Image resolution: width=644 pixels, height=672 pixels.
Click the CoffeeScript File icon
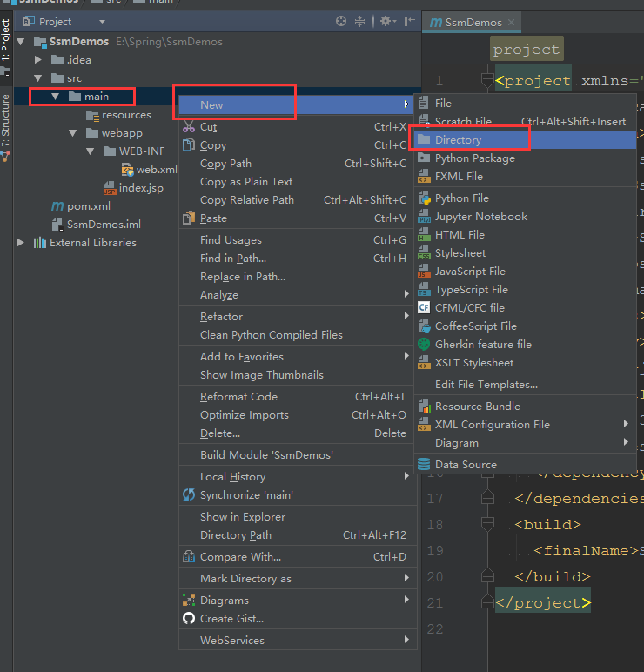(x=424, y=326)
